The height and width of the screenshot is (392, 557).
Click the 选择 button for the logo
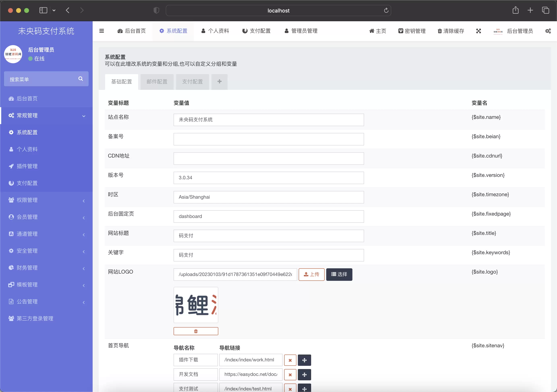click(339, 275)
